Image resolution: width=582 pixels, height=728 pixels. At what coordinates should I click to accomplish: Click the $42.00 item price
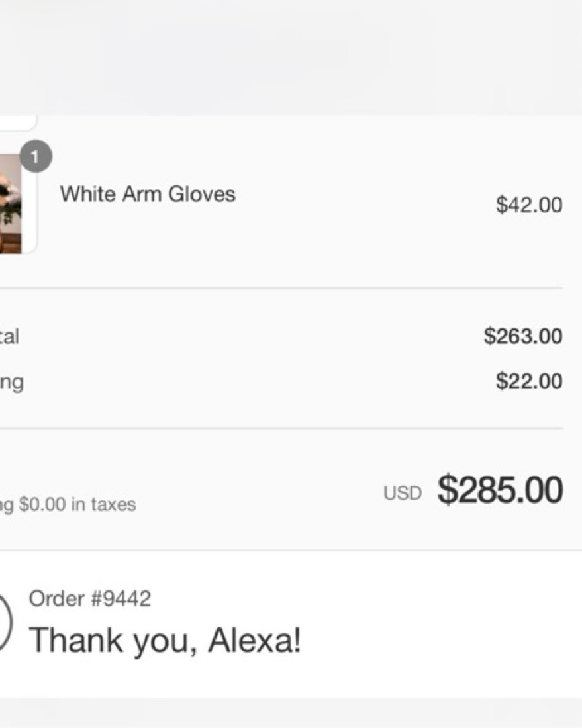(x=529, y=205)
